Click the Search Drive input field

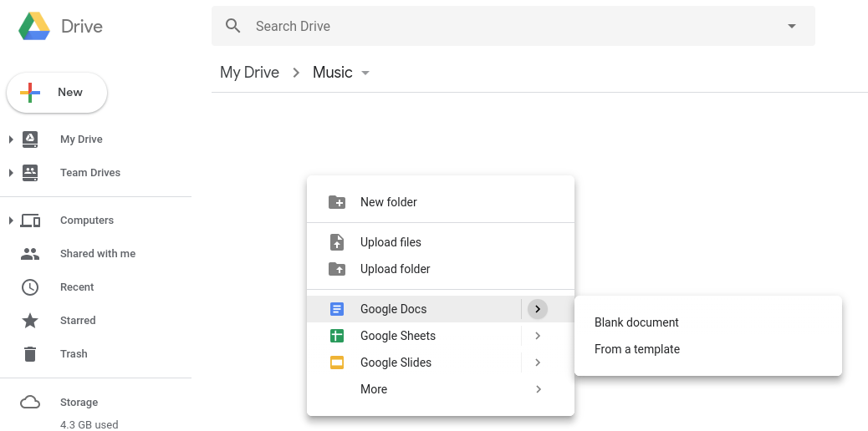(513, 26)
